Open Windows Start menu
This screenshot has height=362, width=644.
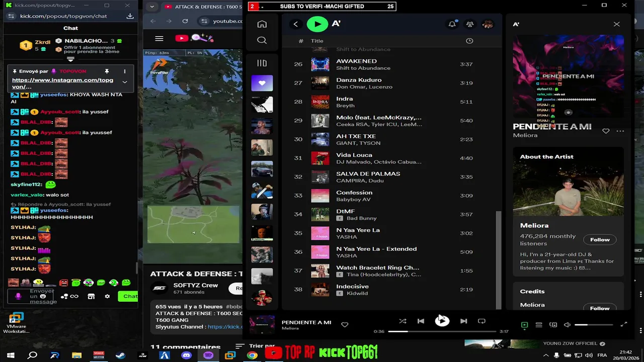point(11,355)
